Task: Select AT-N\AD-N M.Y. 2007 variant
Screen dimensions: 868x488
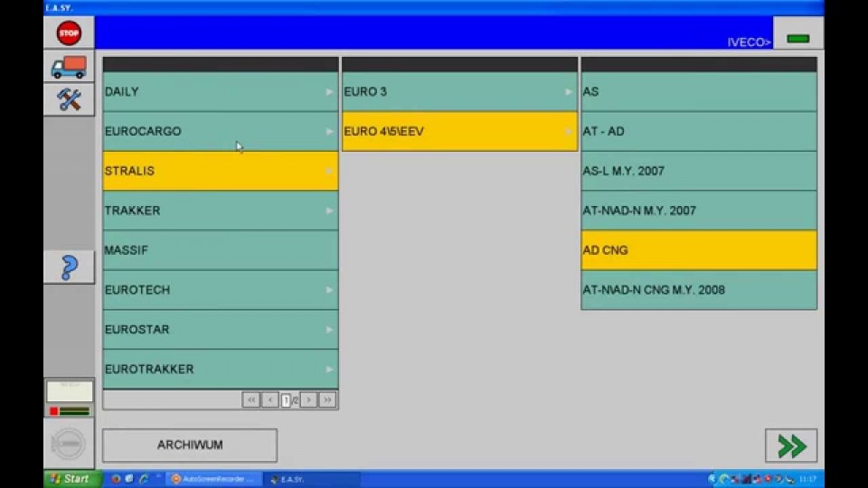Action: click(x=699, y=211)
